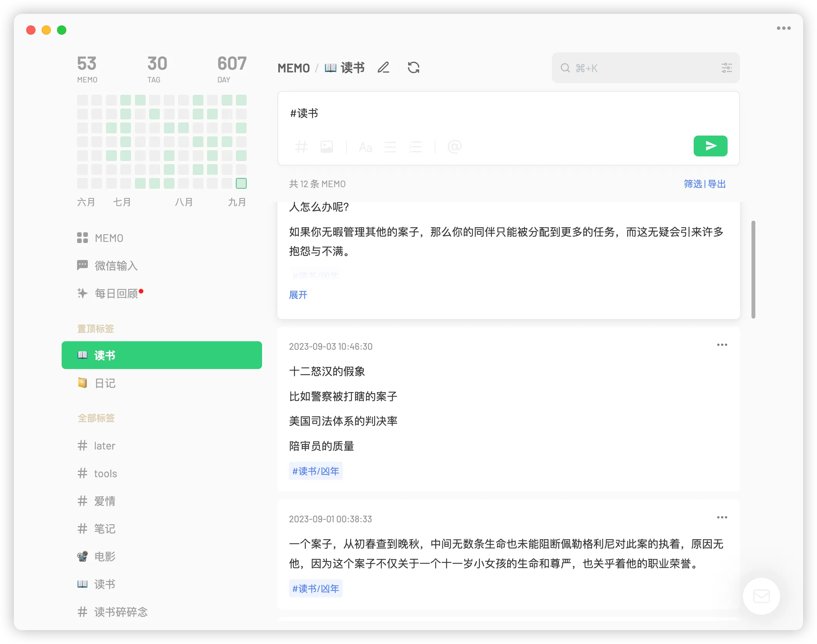
Task: Open the floating mail feedback icon
Action: [761, 596]
